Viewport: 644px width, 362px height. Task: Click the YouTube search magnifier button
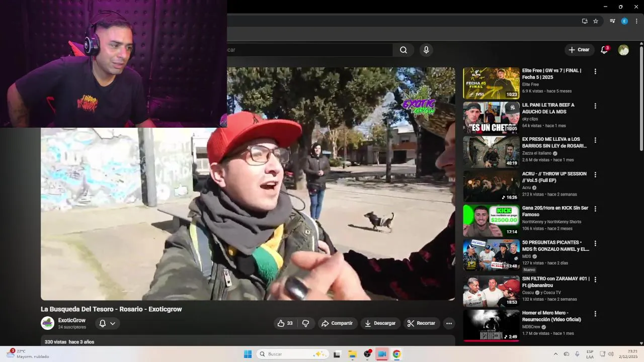(x=404, y=50)
